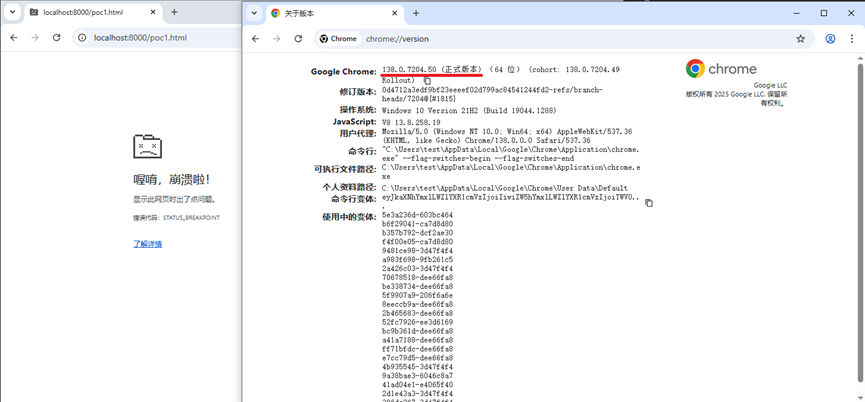Click the 个人资料路径 label
This screenshot has width=865, height=402.
tap(350, 187)
